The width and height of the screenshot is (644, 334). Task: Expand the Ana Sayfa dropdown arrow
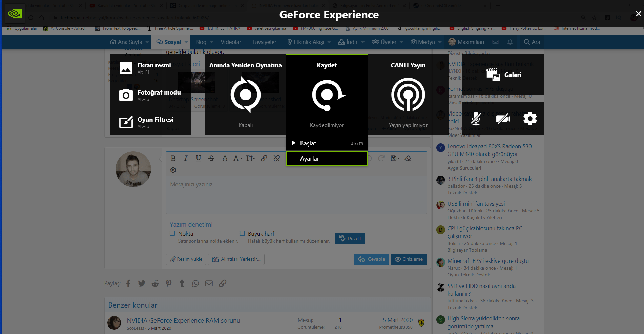[x=147, y=42]
